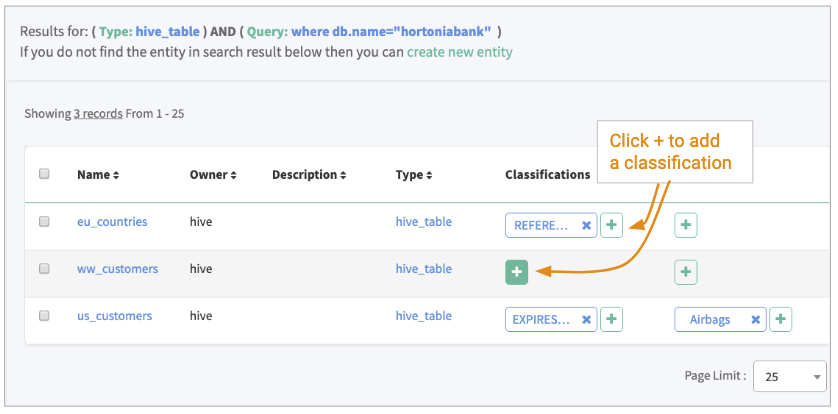838x414 pixels.
Task: Remove the REFERE... classification using its x
Action: coord(586,226)
